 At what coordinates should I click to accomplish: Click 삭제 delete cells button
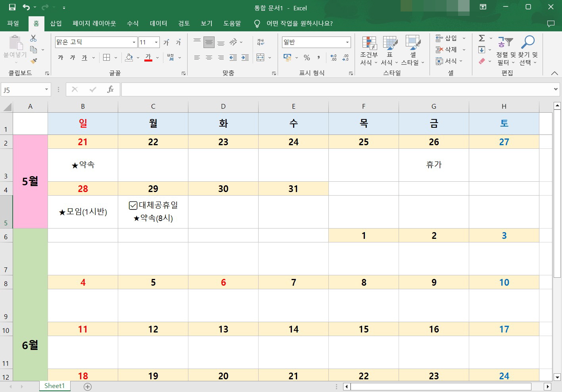point(447,50)
